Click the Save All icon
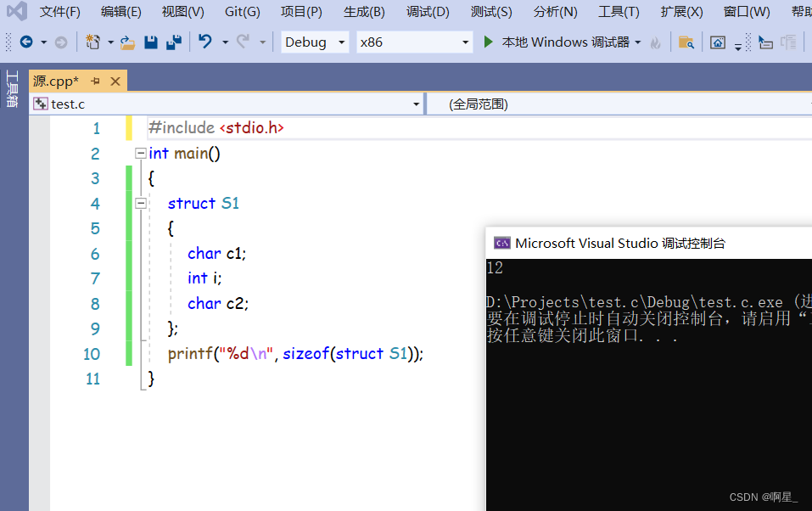Image resolution: width=812 pixels, height=511 pixels. [x=174, y=42]
